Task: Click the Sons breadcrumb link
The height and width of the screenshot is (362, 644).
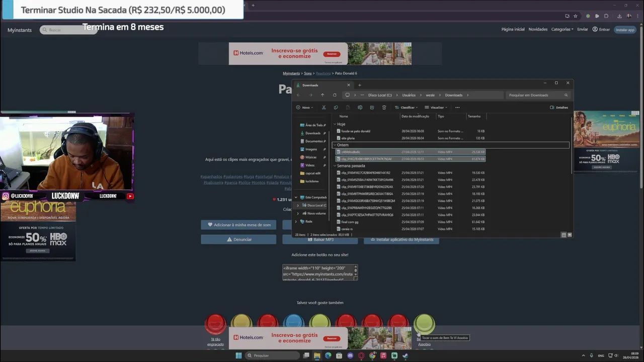Action: click(308, 73)
